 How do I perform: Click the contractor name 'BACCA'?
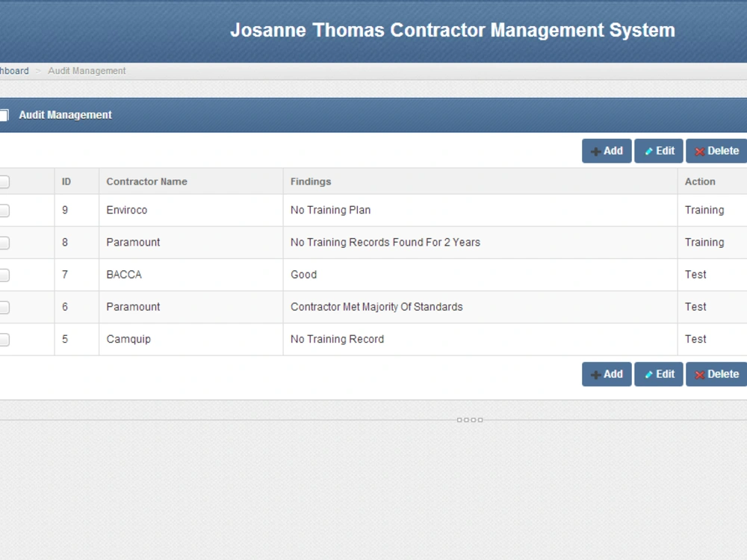click(x=124, y=275)
